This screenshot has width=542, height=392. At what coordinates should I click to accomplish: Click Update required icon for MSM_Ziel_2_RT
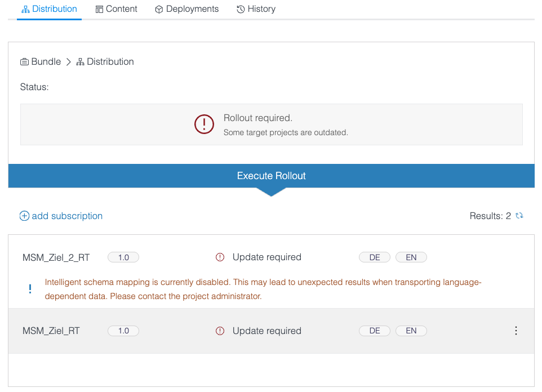(220, 257)
